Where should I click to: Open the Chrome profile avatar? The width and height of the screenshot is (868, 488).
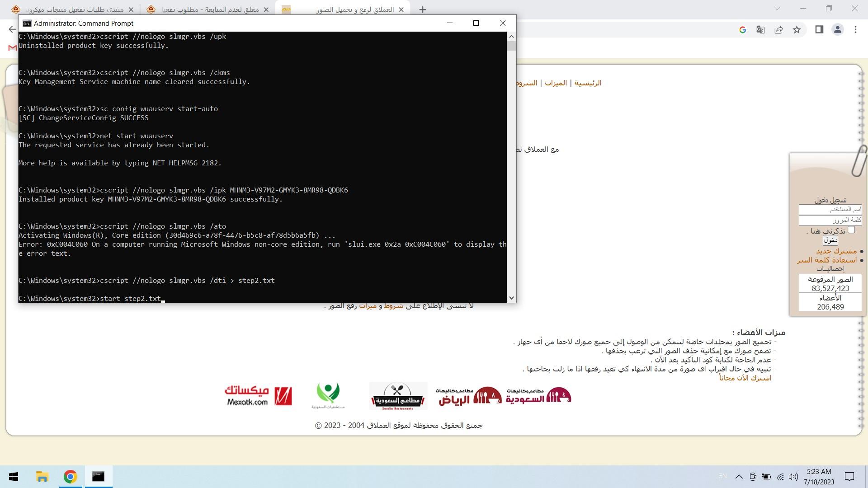click(837, 30)
